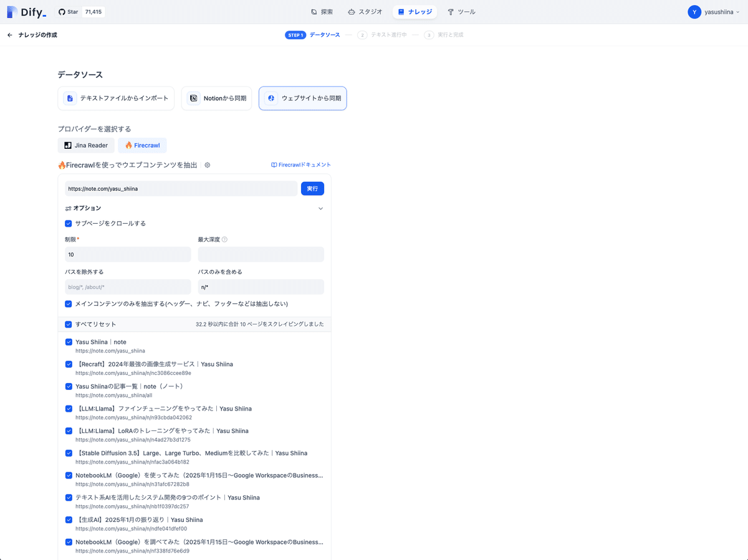Click the パスを除外する input field
The image size is (748, 560).
pos(128,287)
